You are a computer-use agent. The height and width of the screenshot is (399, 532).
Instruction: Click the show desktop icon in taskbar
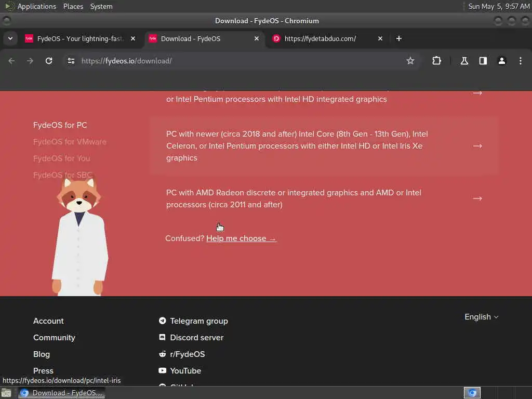click(x=6, y=393)
